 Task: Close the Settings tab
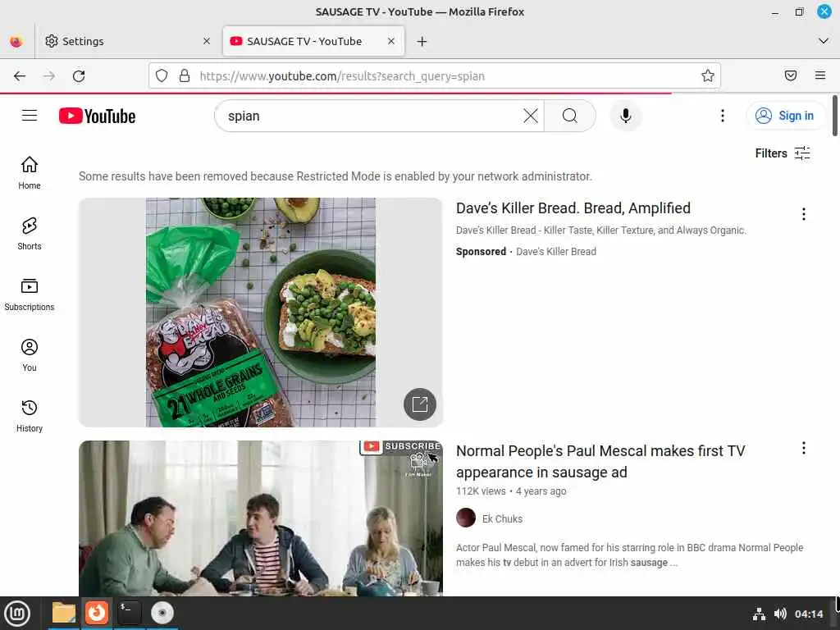pos(207,41)
